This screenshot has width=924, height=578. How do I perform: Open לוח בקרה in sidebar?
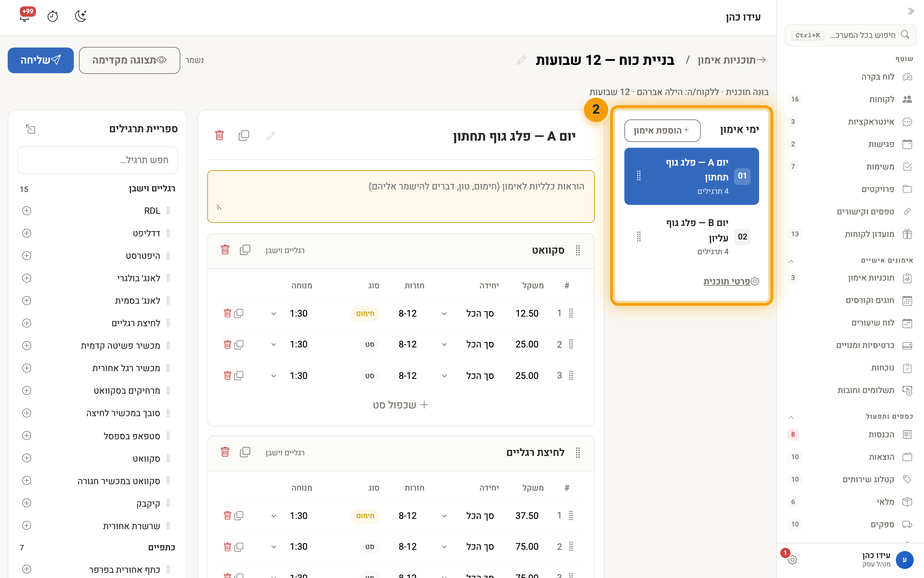(851, 77)
